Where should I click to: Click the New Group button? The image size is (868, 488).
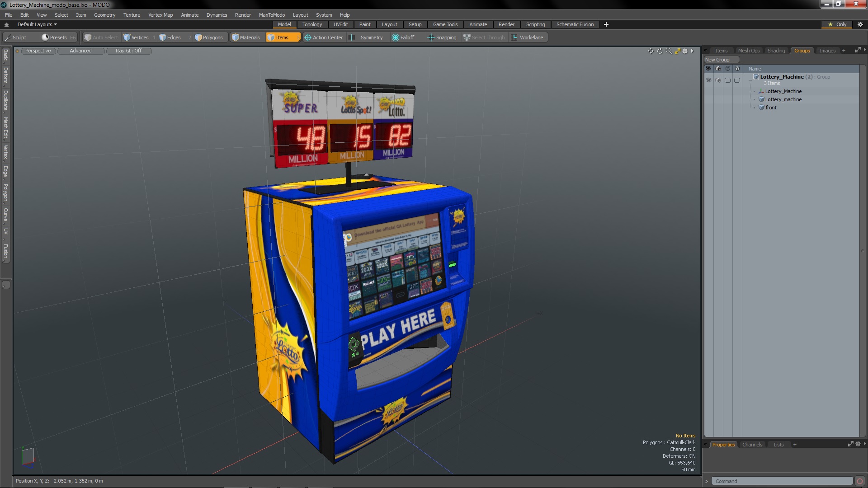coord(721,60)
